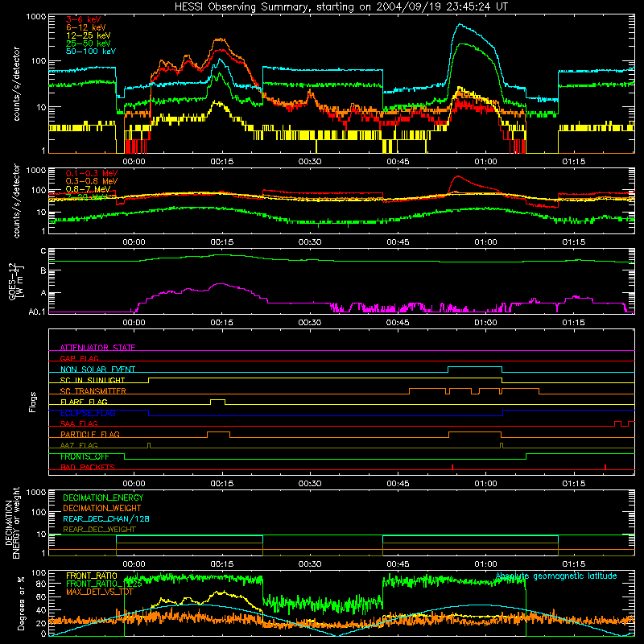The width and height of the screenshot is (644, 644).
Task: Select the PARTICLE_FLAG label
Action: (90, 434)
